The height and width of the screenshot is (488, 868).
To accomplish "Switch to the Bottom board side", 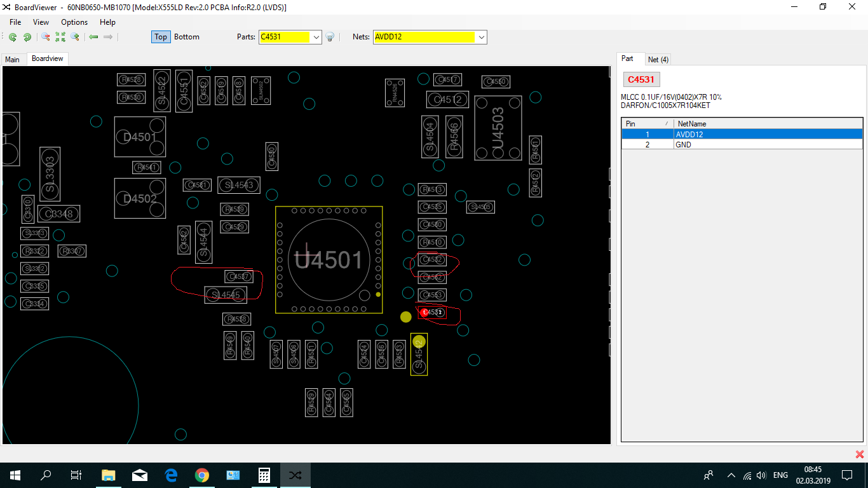I will [187, 37].
